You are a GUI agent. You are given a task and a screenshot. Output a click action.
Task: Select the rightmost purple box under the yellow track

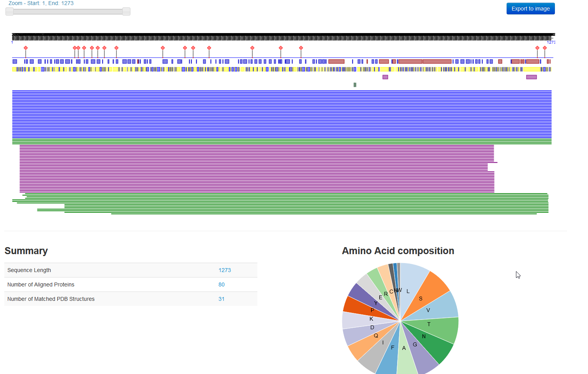pyautogui.click(x=531, y=77)
